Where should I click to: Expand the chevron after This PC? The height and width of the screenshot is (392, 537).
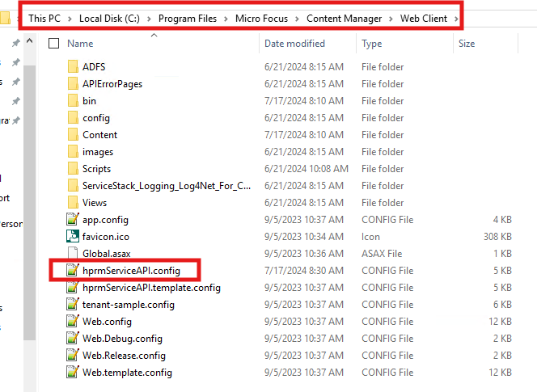[x=70, y=19]
